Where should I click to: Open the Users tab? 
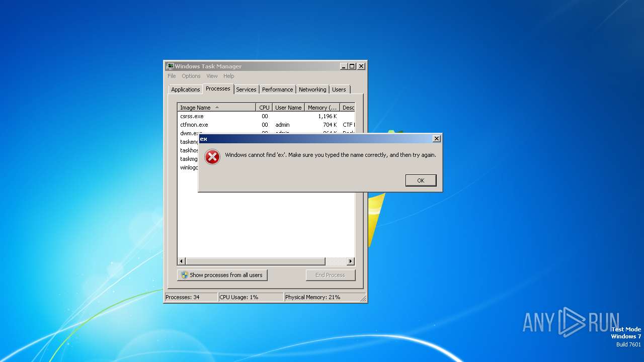coord(339,89)
